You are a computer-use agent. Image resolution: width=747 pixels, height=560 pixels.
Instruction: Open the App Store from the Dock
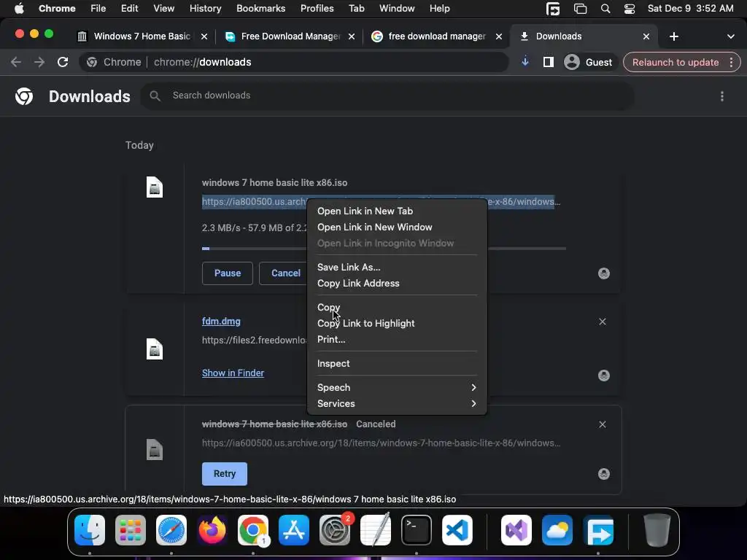pos(294,530)
